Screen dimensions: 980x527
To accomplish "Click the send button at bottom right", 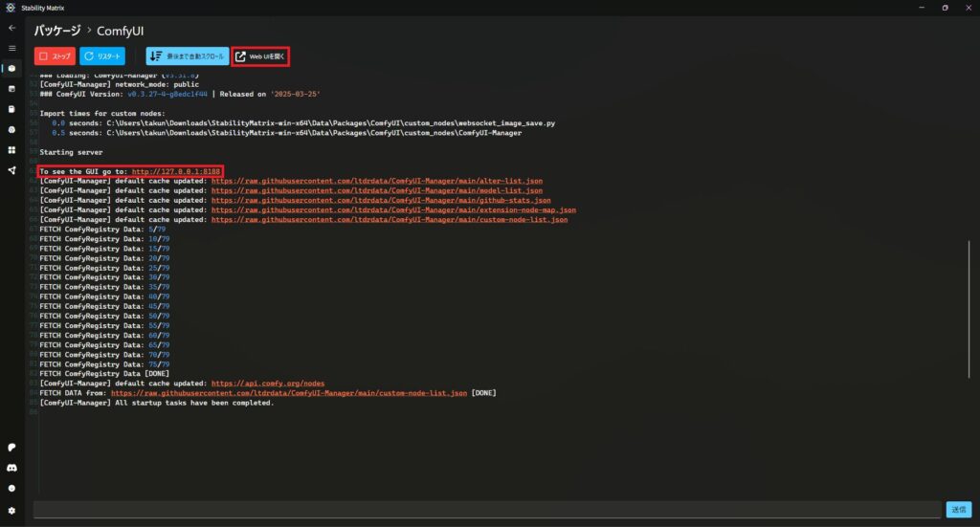I will tap(958, 510).
